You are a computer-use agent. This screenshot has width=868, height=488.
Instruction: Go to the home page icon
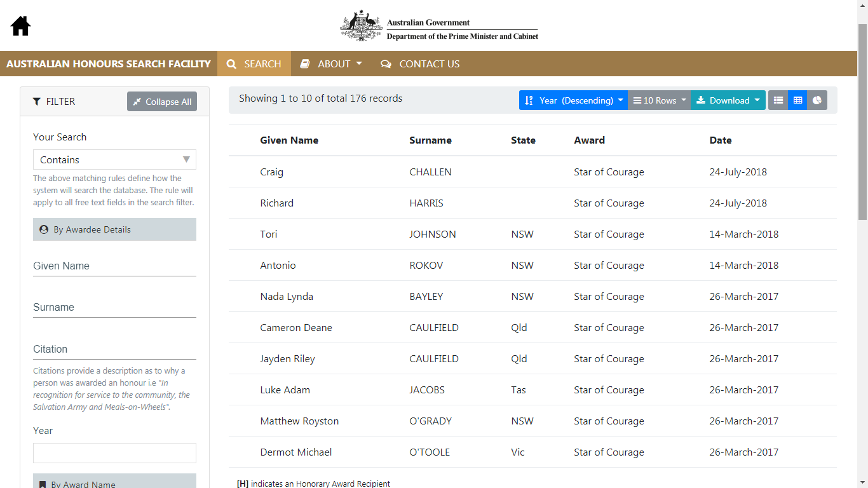point(21,25)
